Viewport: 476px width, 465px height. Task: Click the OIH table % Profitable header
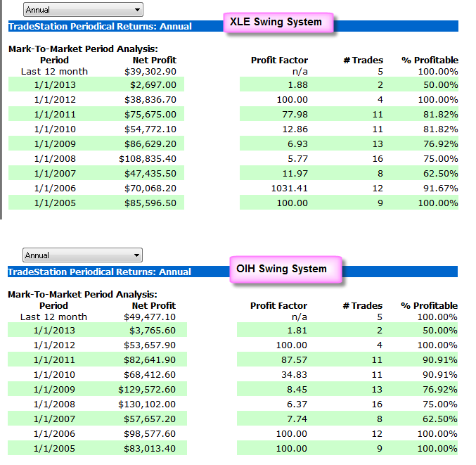click(x=430, y=305)
